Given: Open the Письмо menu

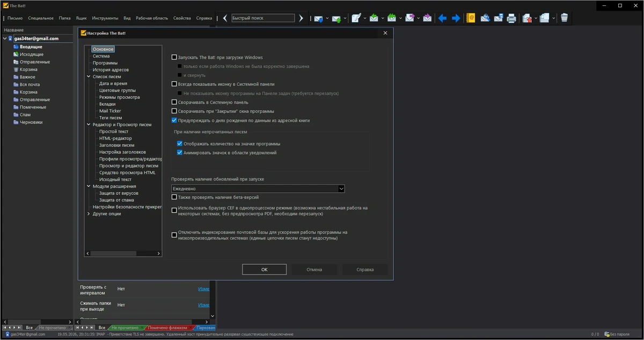Looking at the screenshot, I should click(x=15, y=18).
